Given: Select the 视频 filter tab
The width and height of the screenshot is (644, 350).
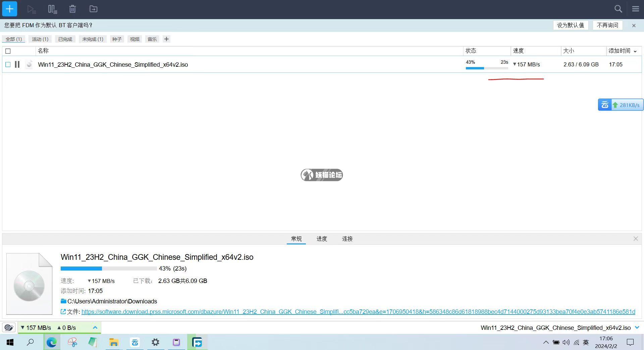Looking at the screenshot, I should [135, 39].
